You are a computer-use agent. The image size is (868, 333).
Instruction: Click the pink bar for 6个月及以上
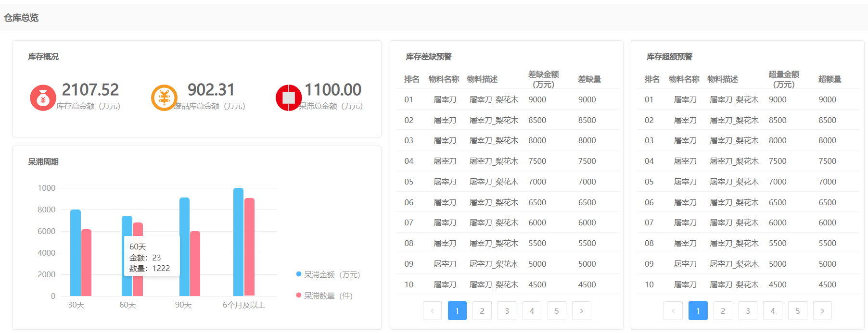(x=249, y=247)
